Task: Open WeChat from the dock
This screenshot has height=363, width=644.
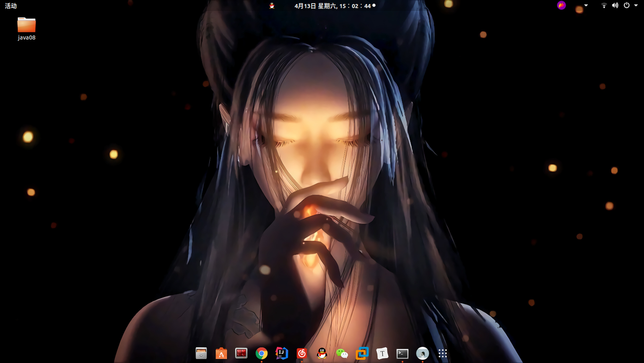Action: click(342, 353)
